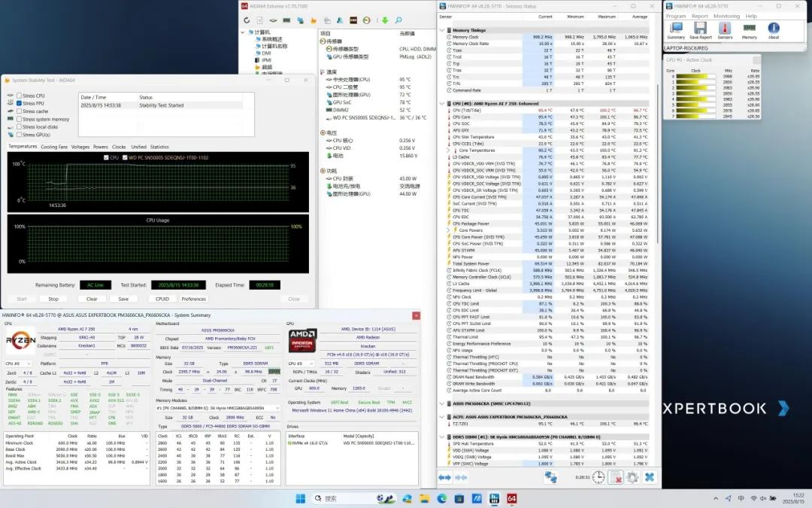The height and width of the screenshot is (508, 812).
Task: Collapse the ACPI ASUS EXPERTBOOK sensor group
Action: [442, 417]
